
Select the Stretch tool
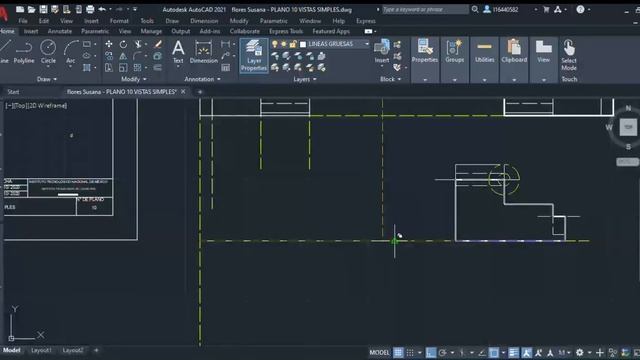click(x=109, y=67)
